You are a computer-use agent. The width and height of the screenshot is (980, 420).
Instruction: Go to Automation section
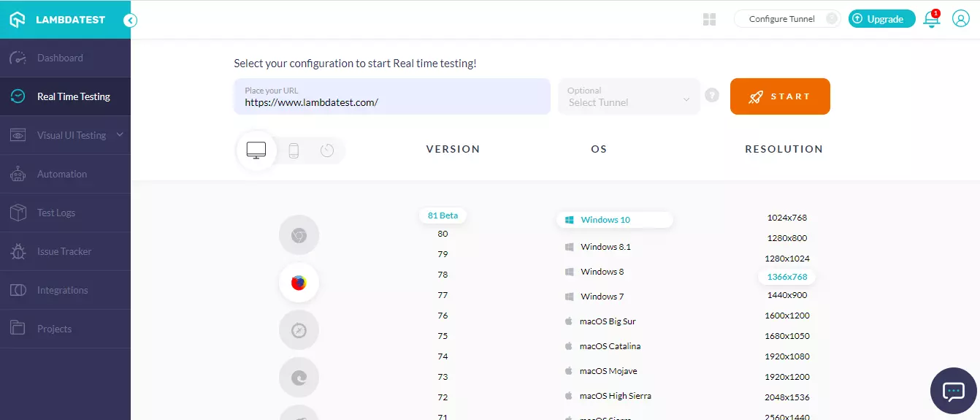coord(65,174)
